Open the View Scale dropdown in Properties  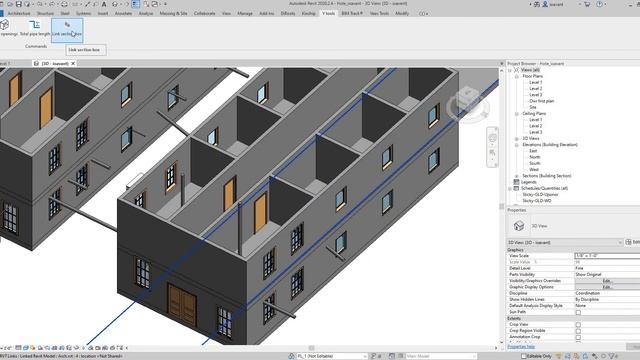607,256
